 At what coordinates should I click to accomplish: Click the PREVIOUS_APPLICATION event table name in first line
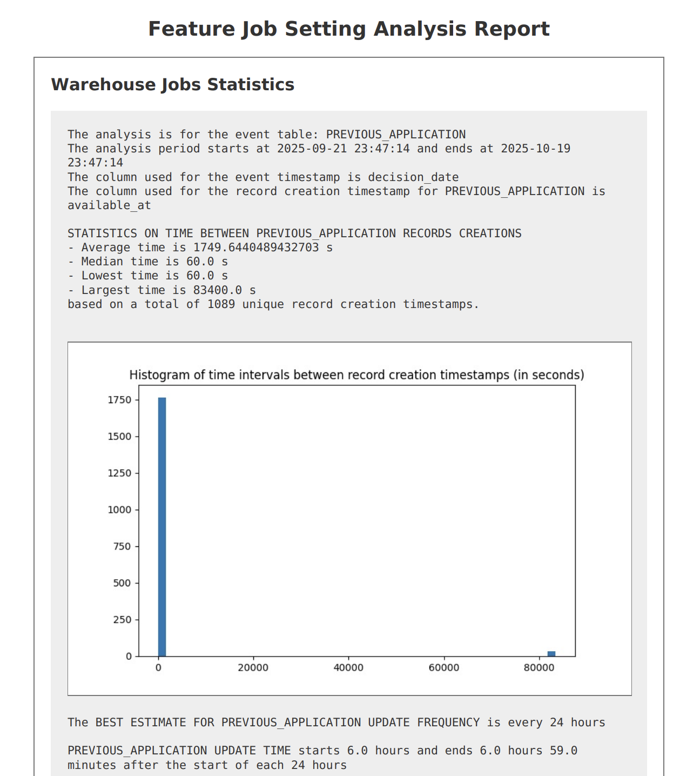pos(395,135)
